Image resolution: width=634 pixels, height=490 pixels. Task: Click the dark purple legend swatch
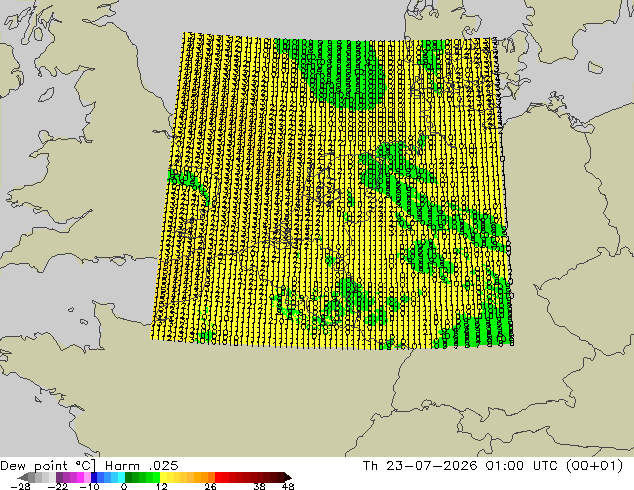[59, 477]
